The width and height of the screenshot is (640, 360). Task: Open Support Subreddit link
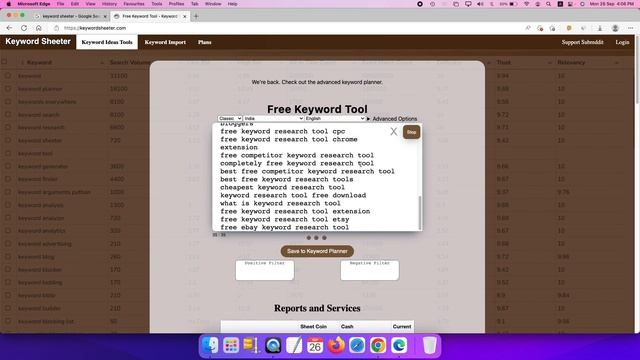(582, 42)
